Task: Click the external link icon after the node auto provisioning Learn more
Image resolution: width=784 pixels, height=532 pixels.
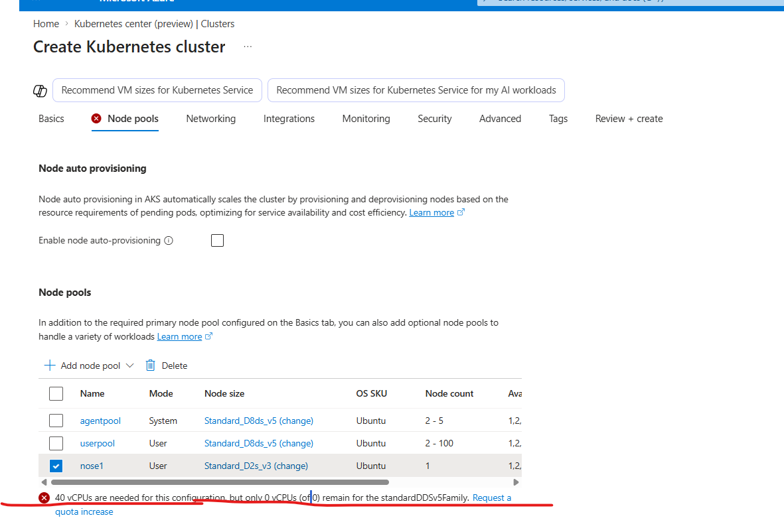Action: click(461, 212)
